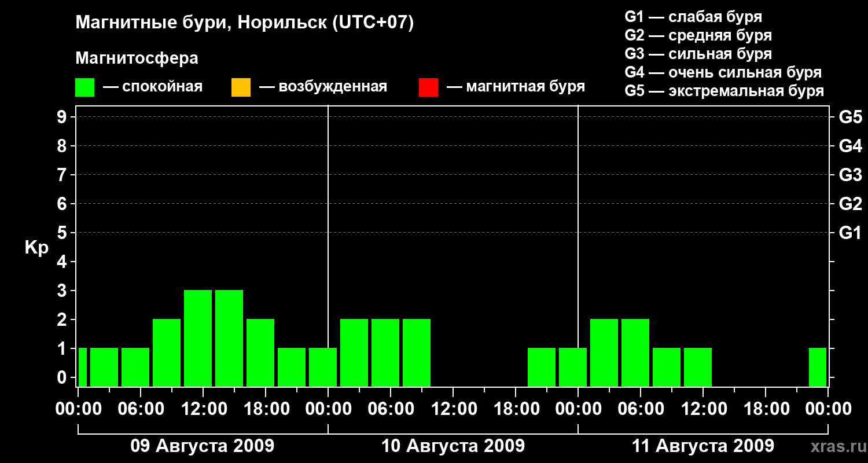Click the Kp 2 bar before 12:00 on 10 August
The width and height of the screenshot is (868, 463).
click(x=417, y=352)
